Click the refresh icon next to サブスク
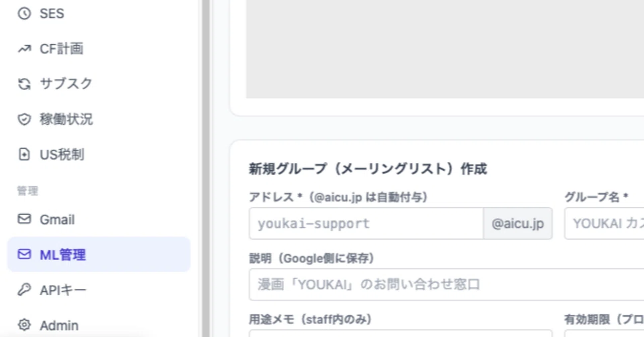Viewport: 644px width, 337px height. pyautogui.click(x=24, y=84)
